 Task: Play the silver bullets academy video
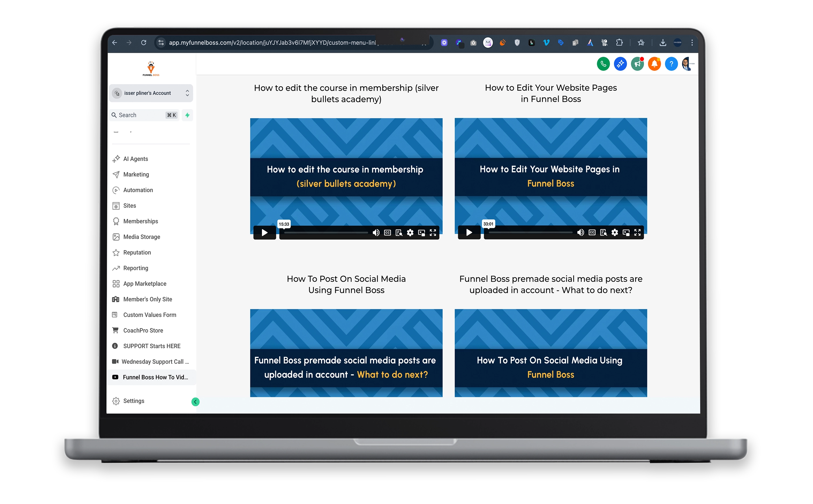point(264,232)
